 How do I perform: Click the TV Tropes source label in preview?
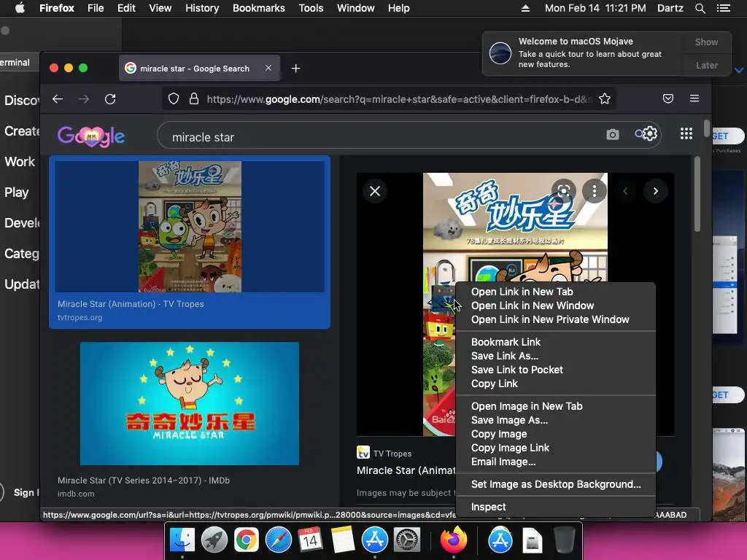coord(392,454)
